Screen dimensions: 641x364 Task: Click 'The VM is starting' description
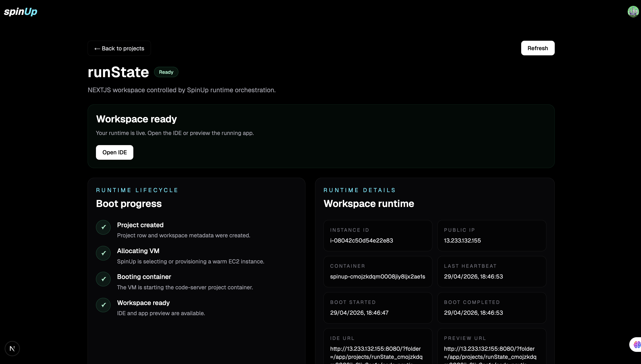[185, 288]
